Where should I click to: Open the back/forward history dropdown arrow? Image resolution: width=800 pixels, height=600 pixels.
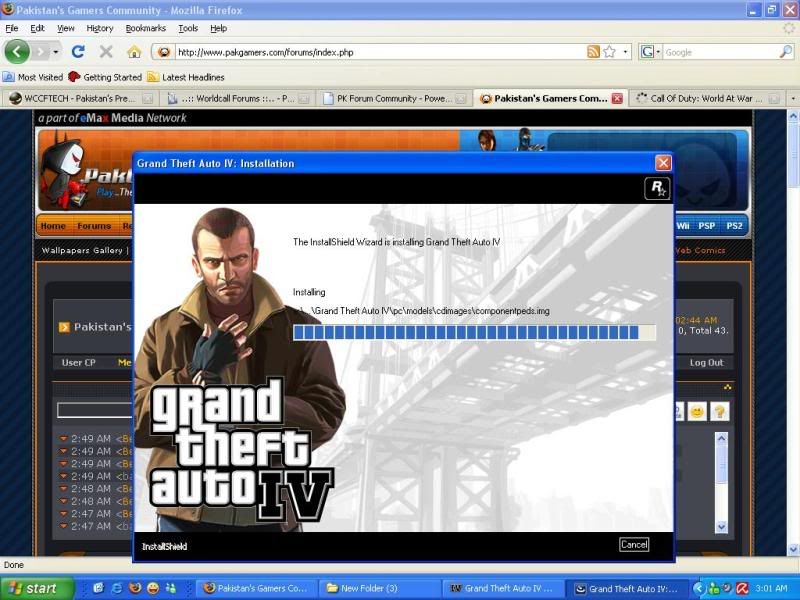(56, 52)
